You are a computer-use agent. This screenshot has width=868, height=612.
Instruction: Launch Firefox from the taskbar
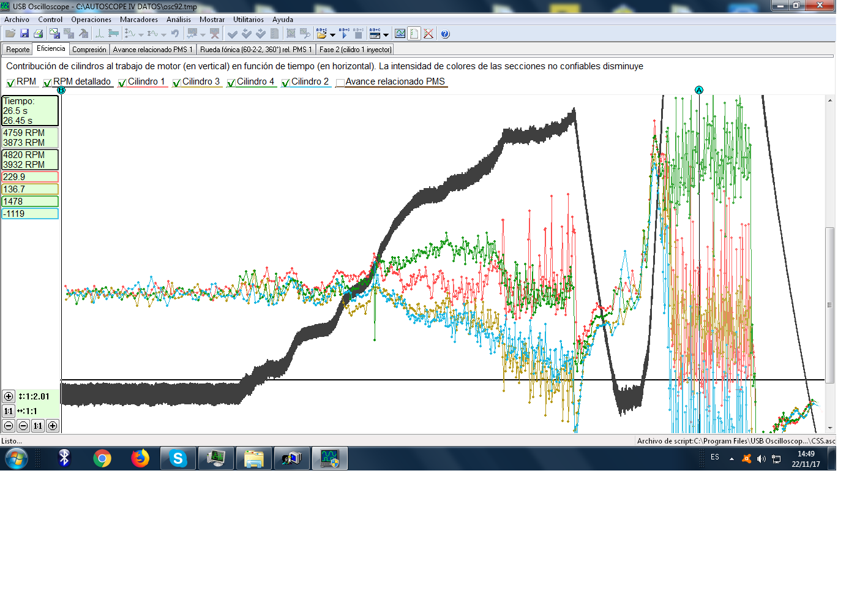coord(140,458)
